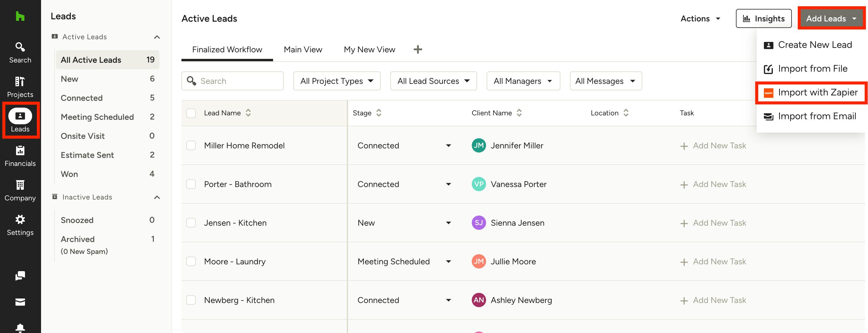Open Settings gear in sidebar
This screenshot has width=868, height=333.
click(x=20, y=225)
